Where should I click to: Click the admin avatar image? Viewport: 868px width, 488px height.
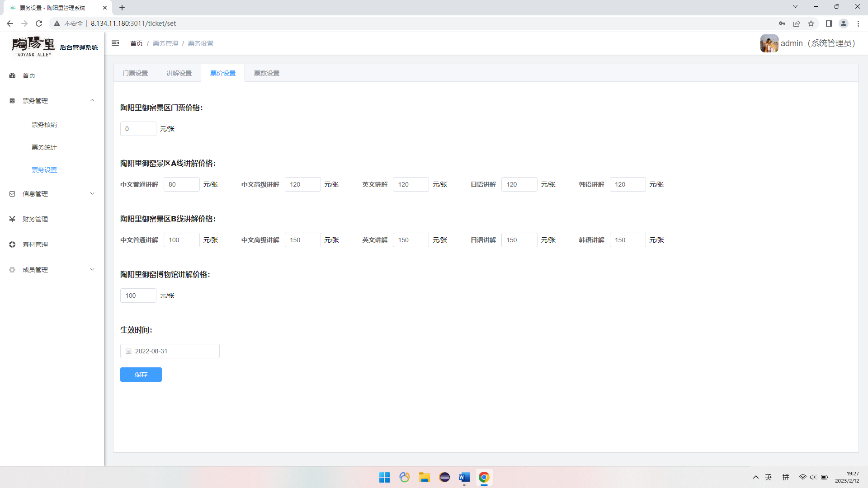click(x=769, y=43)
